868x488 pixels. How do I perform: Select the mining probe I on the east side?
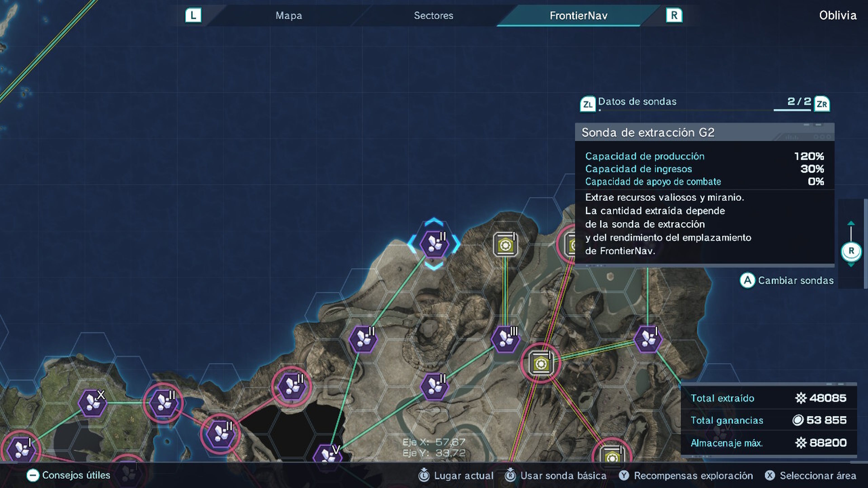pos(648,339)
